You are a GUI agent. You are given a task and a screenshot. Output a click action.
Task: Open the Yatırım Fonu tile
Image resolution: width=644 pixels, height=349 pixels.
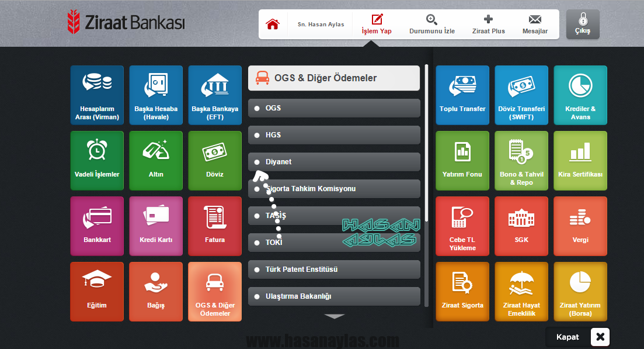(462, 160)
